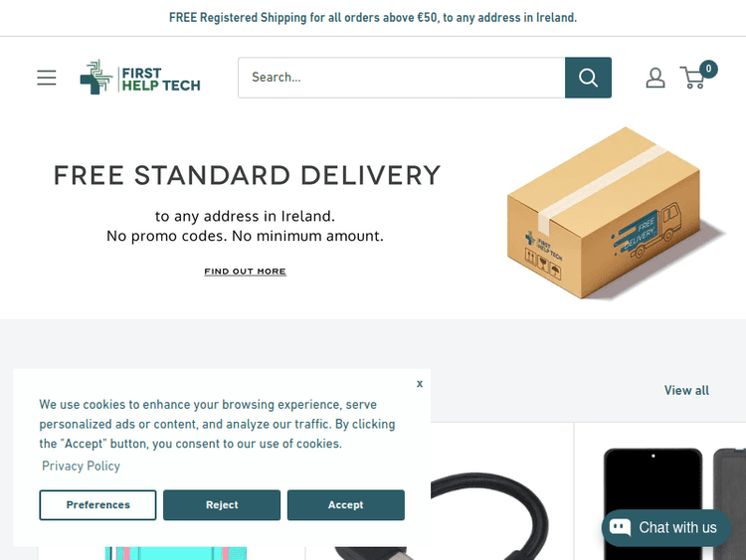This screenshot has height=560, width=746.
Task: Click the search magnifier button
Action: point(588,78)
